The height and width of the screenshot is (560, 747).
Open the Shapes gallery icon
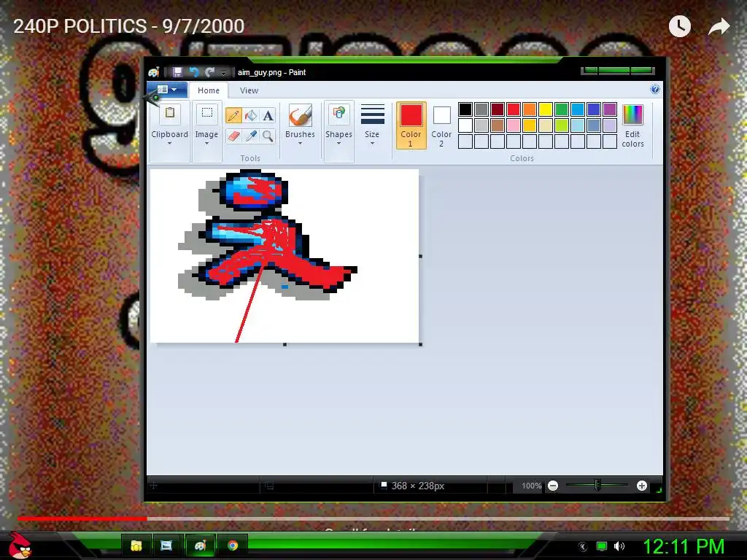[338, 114]
